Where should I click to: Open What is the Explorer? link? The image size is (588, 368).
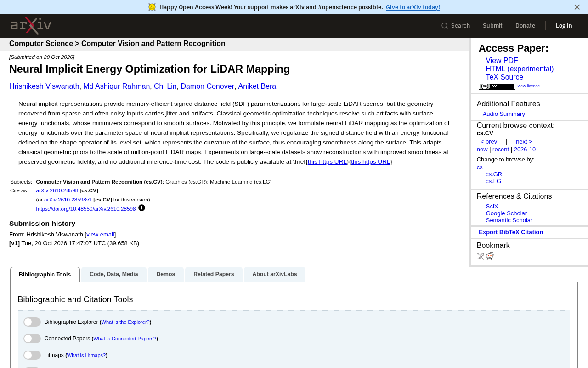pos(125,322)
